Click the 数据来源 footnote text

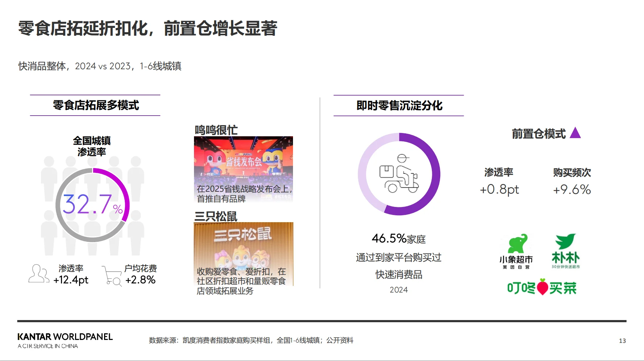[x=251, y=340]
